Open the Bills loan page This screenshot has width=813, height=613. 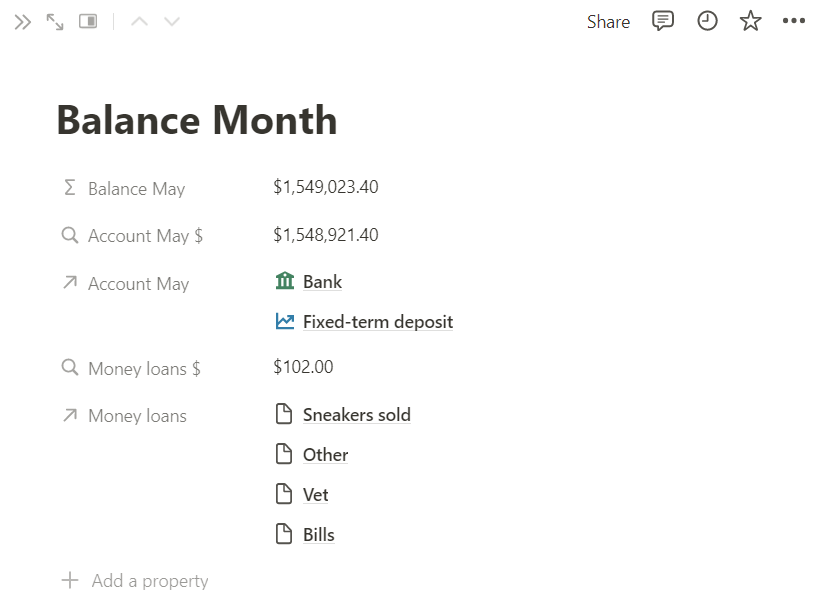coord(318,535)
